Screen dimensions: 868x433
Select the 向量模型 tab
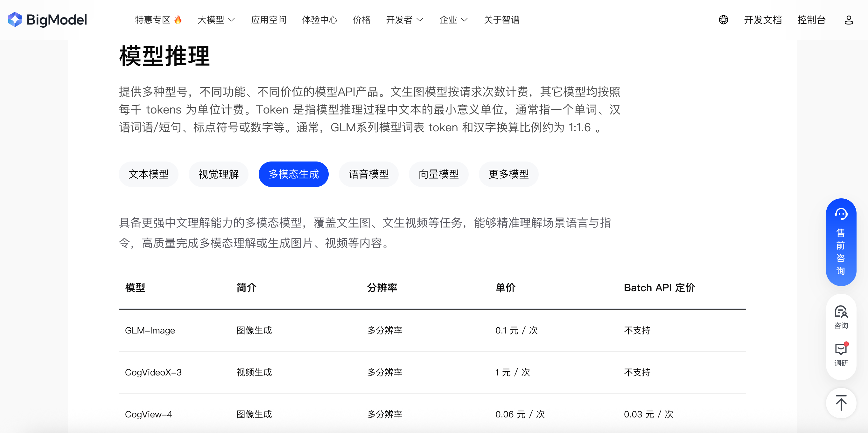click(x=438, y=174)
